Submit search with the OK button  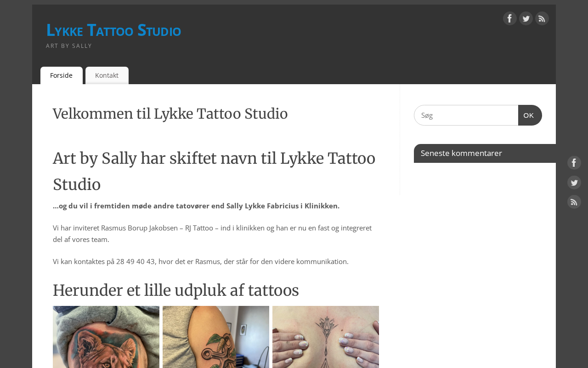point(530,115)
